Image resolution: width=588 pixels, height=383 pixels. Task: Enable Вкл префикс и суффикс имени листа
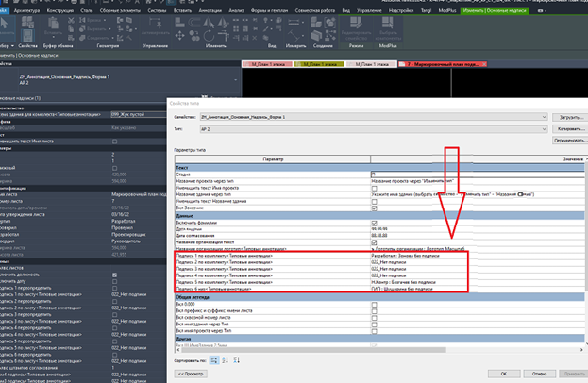374,311
